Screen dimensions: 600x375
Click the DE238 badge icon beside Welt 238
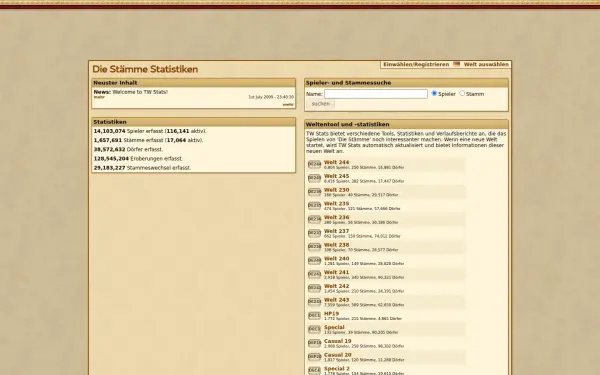click(x=315, y=247)
